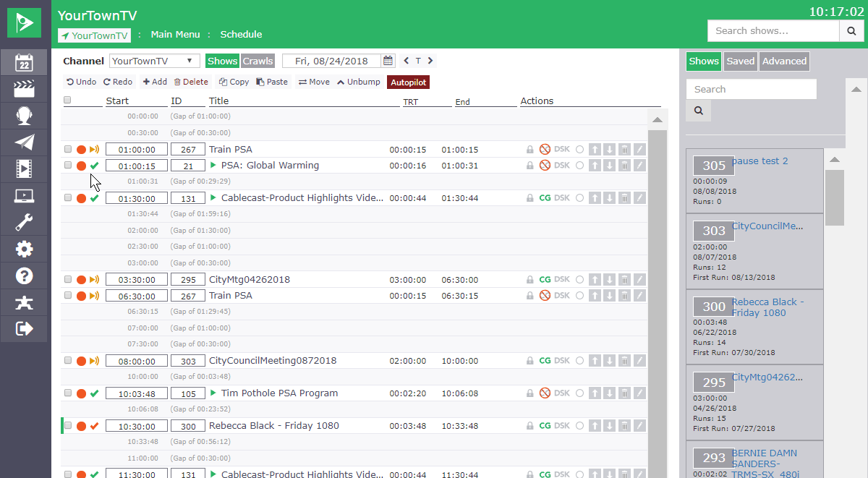The width and height of the screenshot is (868, 478).
Task: Delete the CityMtg04262018 row with trash icon
Action: [x=625, y=280]
